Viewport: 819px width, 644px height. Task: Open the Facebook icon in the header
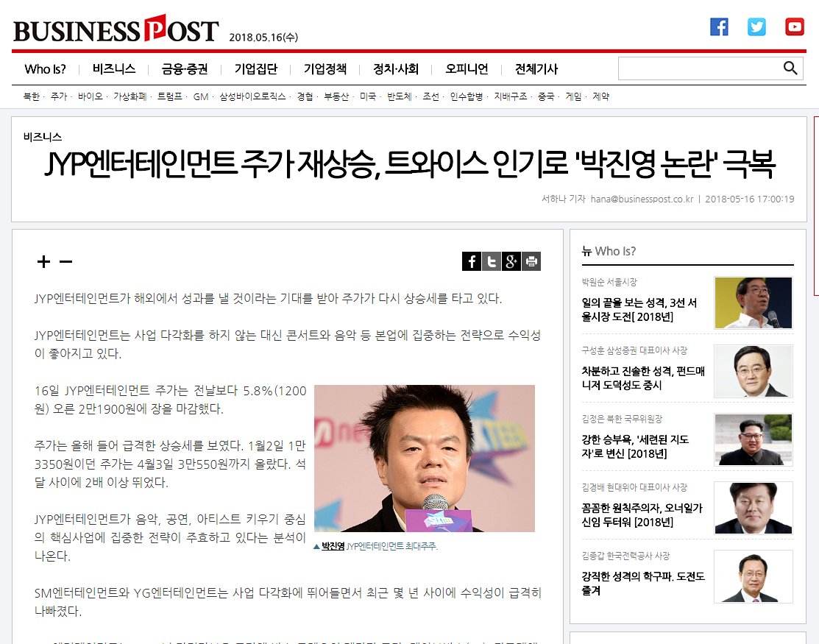tap(719, 26)
